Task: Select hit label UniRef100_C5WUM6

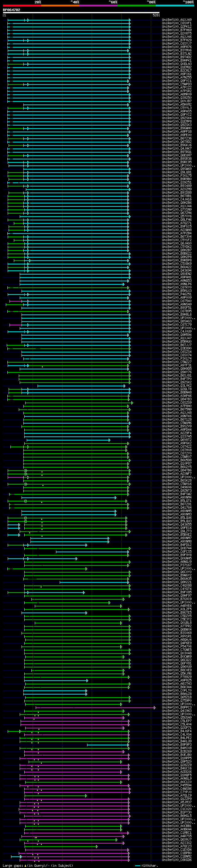Action: 177,423
